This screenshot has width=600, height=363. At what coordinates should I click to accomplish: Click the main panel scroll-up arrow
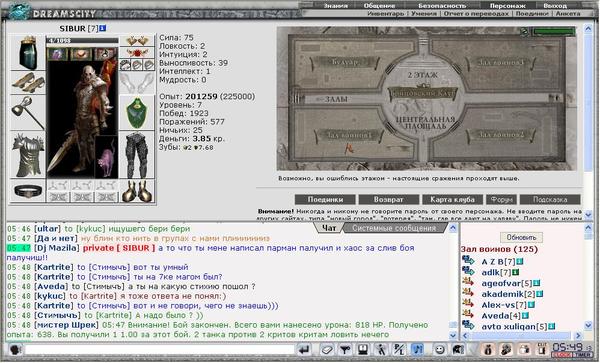pyautogui.click(x=588, y=29)
